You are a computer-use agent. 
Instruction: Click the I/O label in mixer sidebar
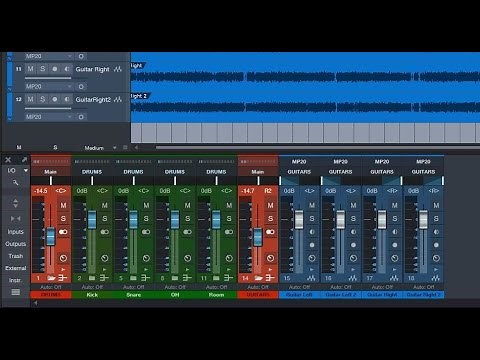(x=11, y=170)
